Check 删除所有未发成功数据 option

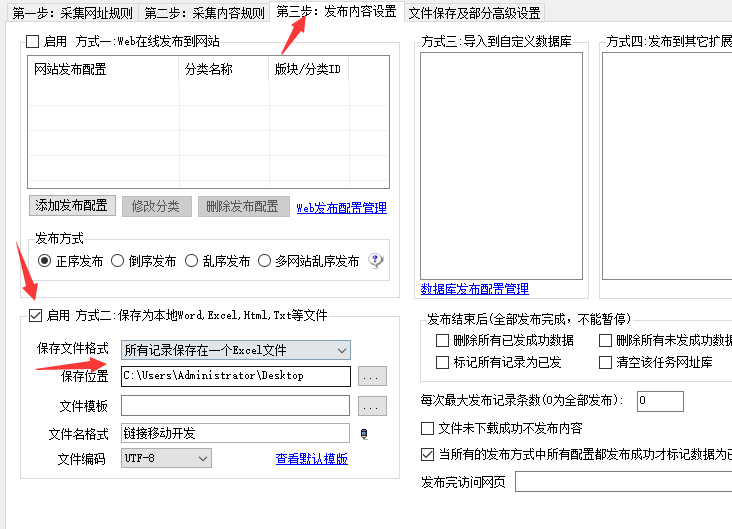[605, 340]
